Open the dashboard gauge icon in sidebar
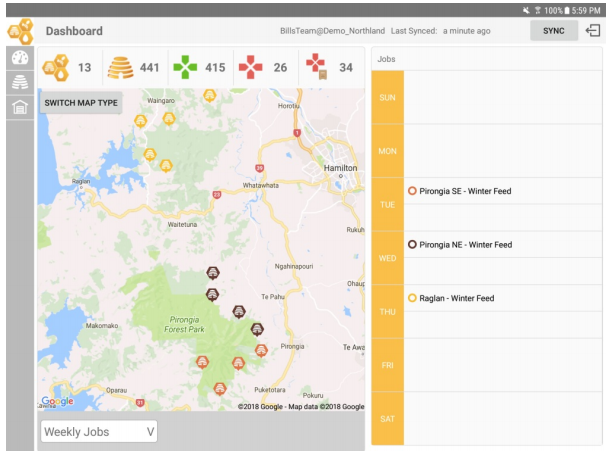Screen dimensions: 613x451 point(19,58)
